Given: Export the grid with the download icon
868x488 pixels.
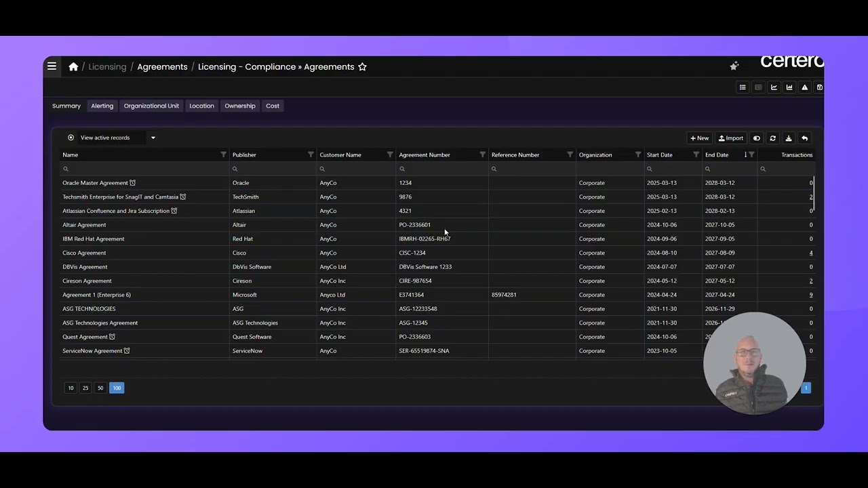Looking at the screenshot, I should [789, 138].
